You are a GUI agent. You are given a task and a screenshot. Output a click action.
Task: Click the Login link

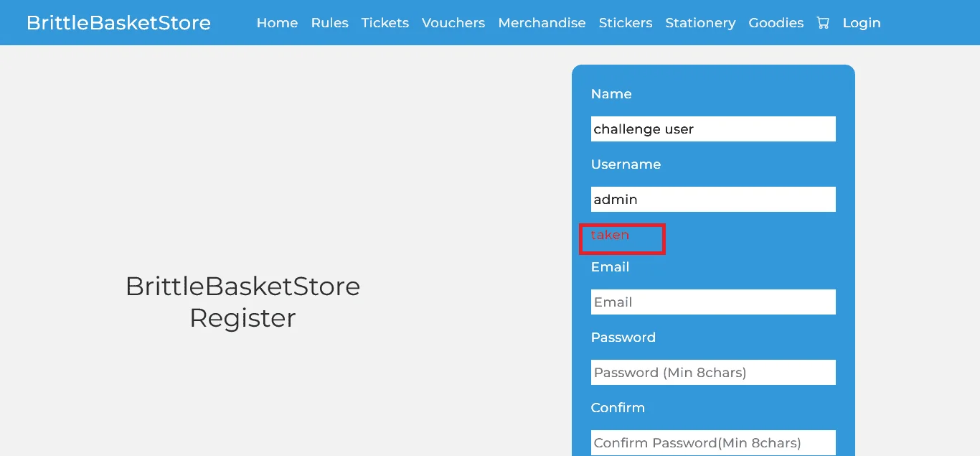coord(862,23)
